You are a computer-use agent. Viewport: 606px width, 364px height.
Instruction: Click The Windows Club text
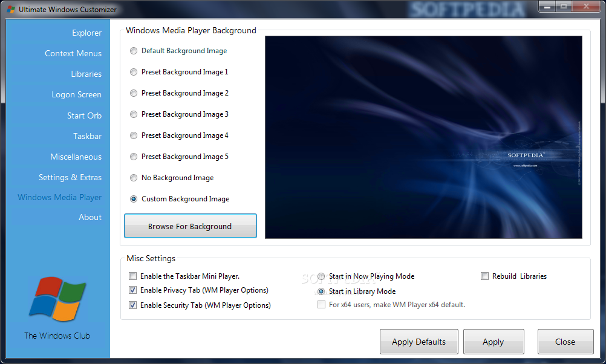pyautogui.click(x=57, y=336)
